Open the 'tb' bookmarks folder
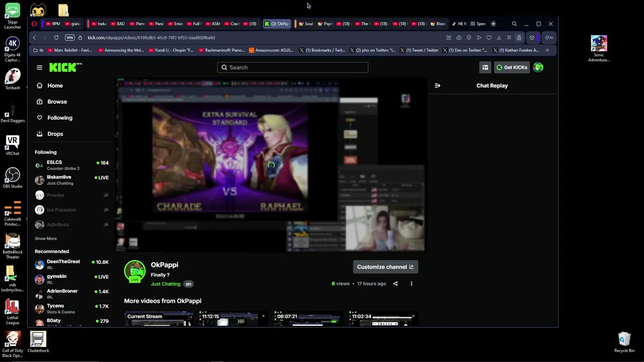644x362 pixels. (x=38, y=50)
